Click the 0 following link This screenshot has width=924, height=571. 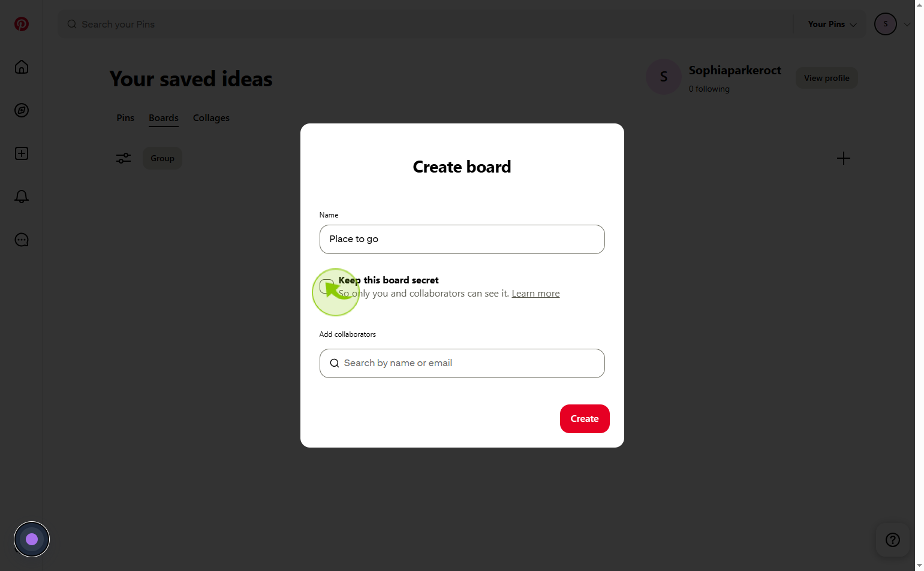point(709,89)
